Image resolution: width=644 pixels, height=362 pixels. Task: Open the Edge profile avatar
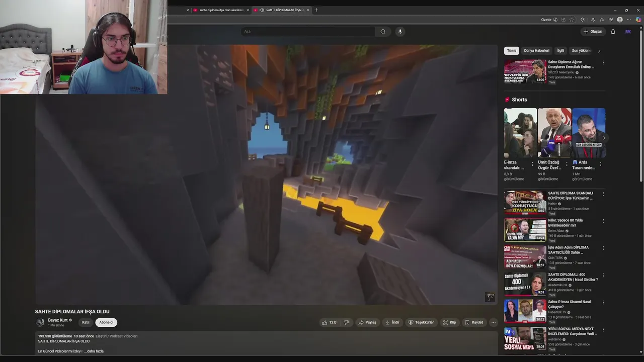[x=620, y=20]
